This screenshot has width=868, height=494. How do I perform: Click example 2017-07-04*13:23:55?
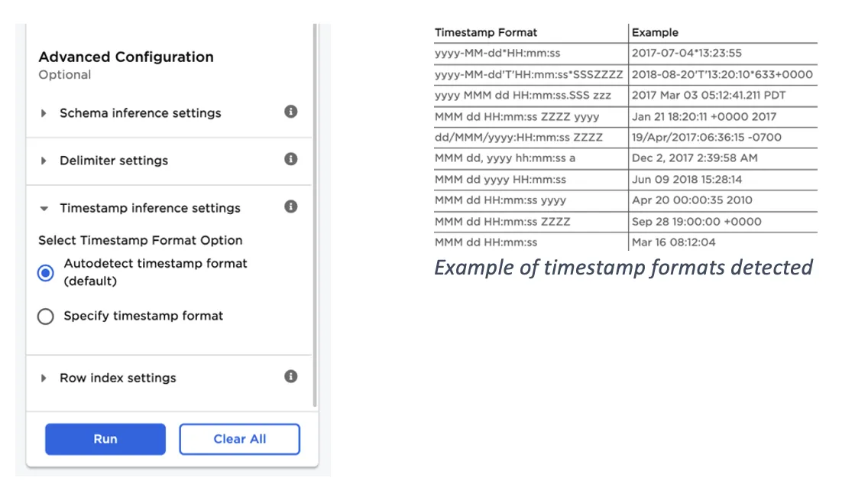point(686,54)
